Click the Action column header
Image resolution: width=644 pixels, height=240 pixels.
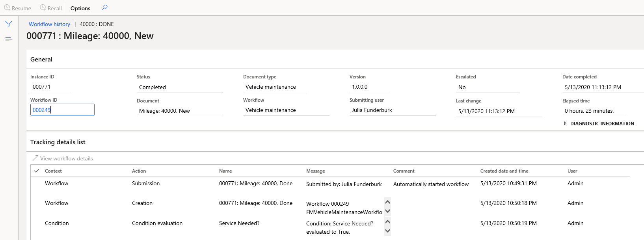[139, 171]
